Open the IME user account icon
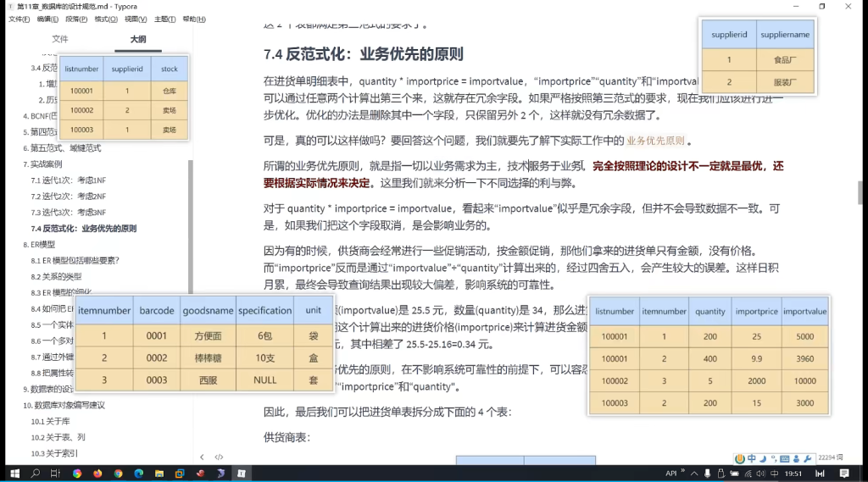The width and height of the screenshot is (868, 482). pyautogui.click(x=796, y=458)
